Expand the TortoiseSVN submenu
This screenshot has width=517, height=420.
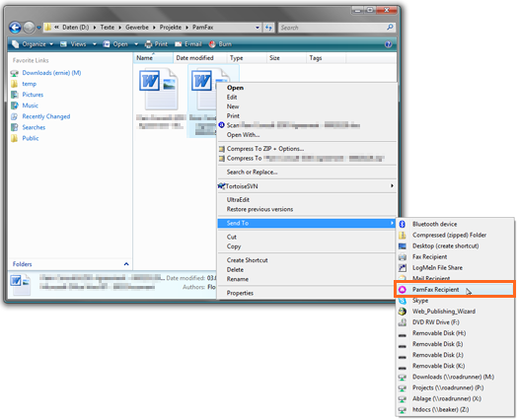pos(307,186)
